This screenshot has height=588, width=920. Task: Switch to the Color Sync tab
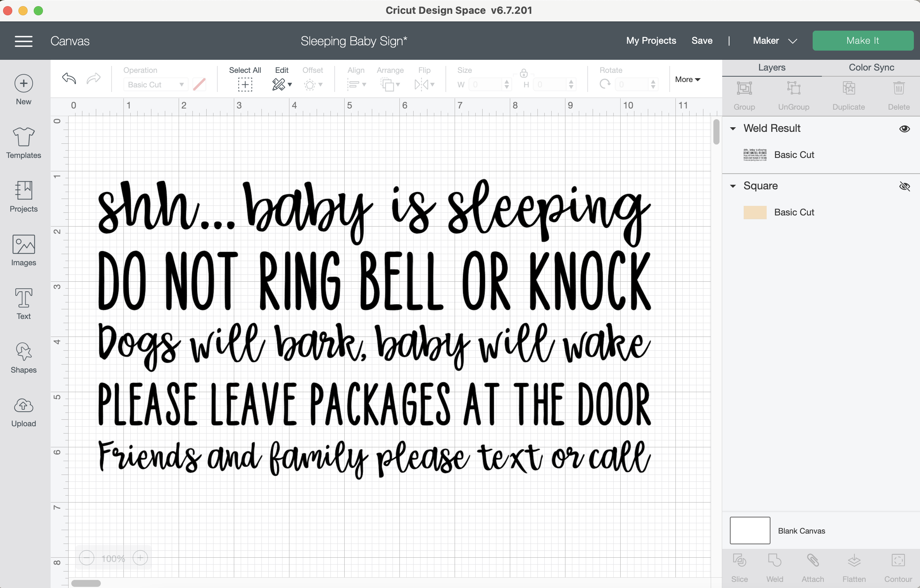click(x=871, y=67)
